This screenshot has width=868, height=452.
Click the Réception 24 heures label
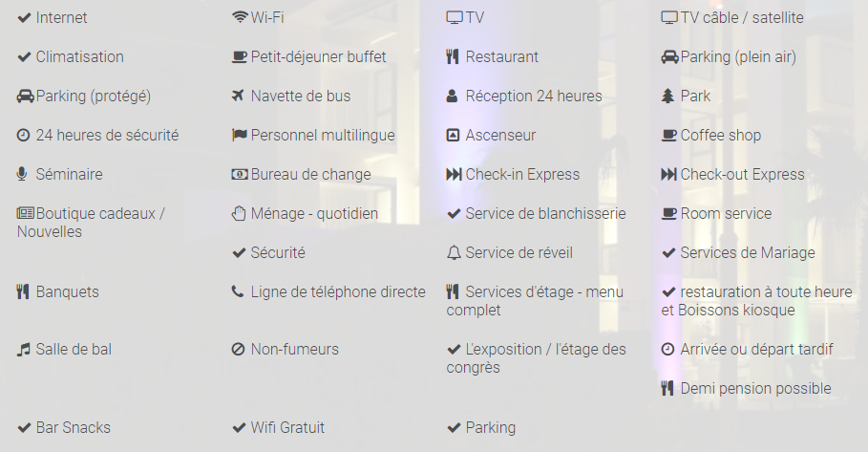pyautogui.click(x=534, y=96)
